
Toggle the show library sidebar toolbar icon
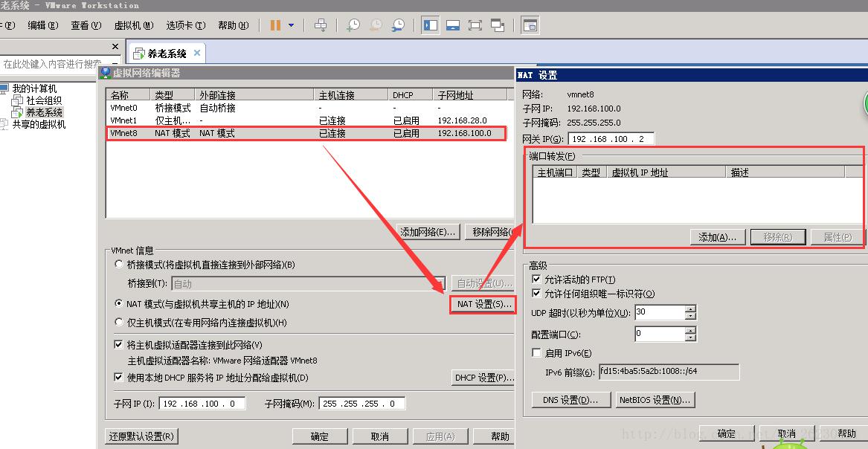coord(430,25)
